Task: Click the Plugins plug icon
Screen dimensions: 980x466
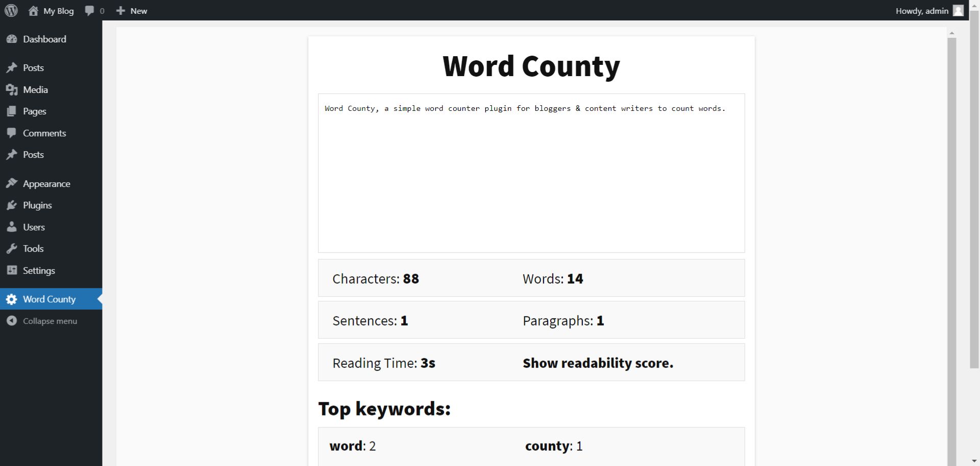Action: click(x=12, y=205)
